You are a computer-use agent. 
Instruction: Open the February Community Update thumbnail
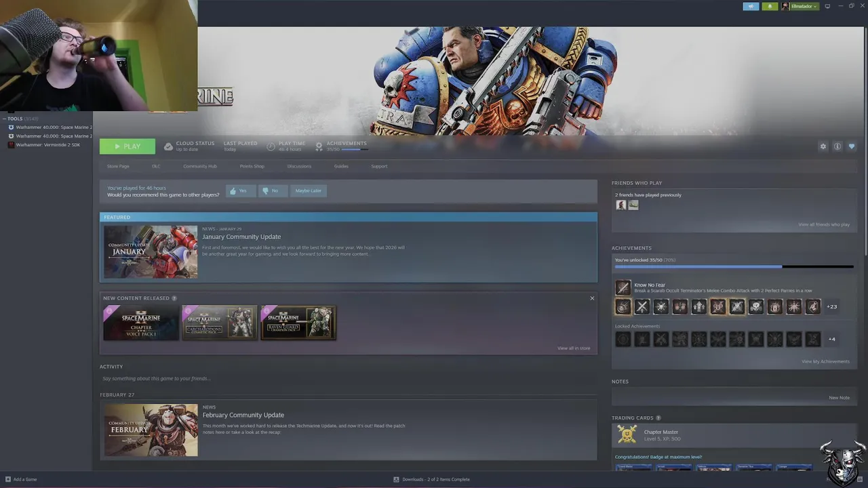click(151, 430)
